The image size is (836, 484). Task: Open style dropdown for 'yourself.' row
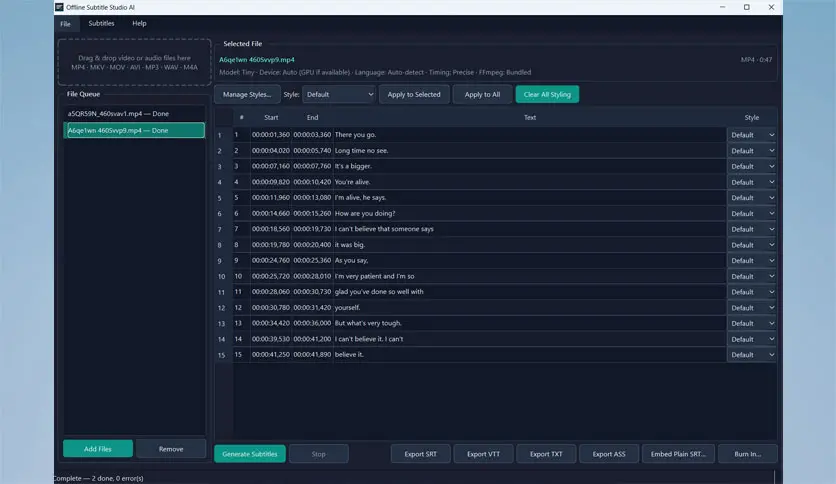[751, 308]
